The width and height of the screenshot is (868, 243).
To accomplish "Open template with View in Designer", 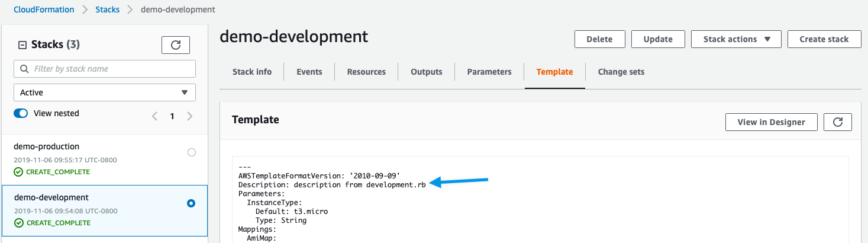I will click(772, 122).
